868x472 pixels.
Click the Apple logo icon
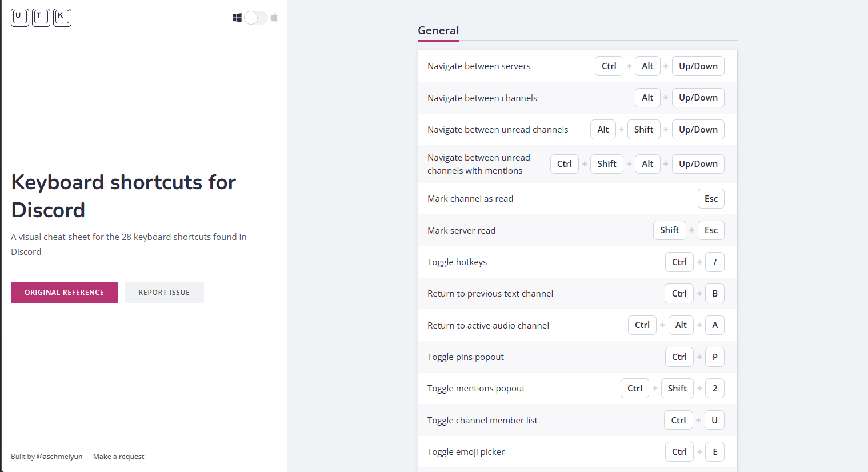[274, 18]
